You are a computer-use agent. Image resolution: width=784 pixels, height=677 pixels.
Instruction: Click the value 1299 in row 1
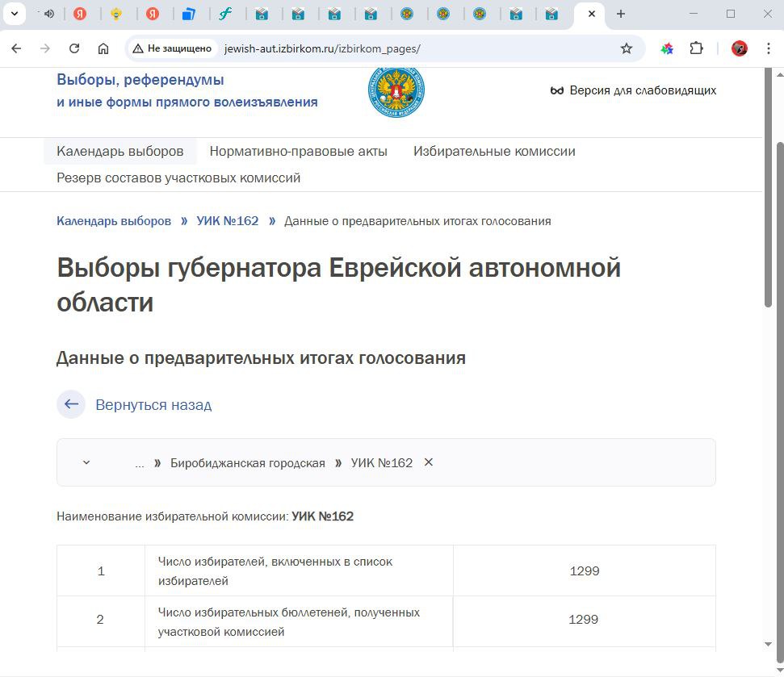pyautogui.click(x=584, y=570)
